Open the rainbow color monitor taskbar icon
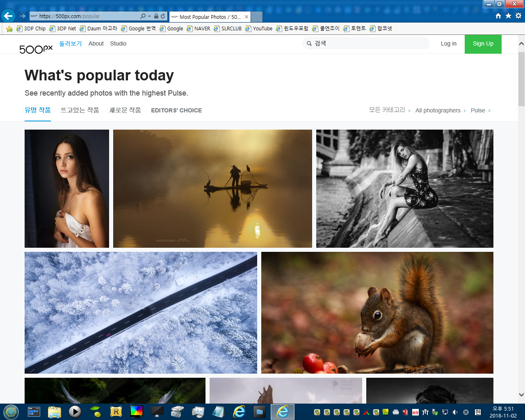Screen dimensions: 525x420 point(136,411)
